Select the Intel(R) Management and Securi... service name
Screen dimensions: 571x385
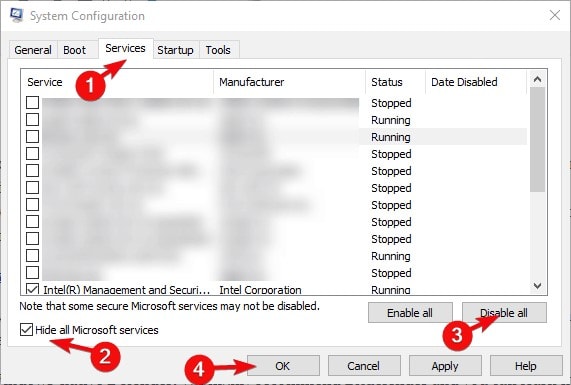127,290
